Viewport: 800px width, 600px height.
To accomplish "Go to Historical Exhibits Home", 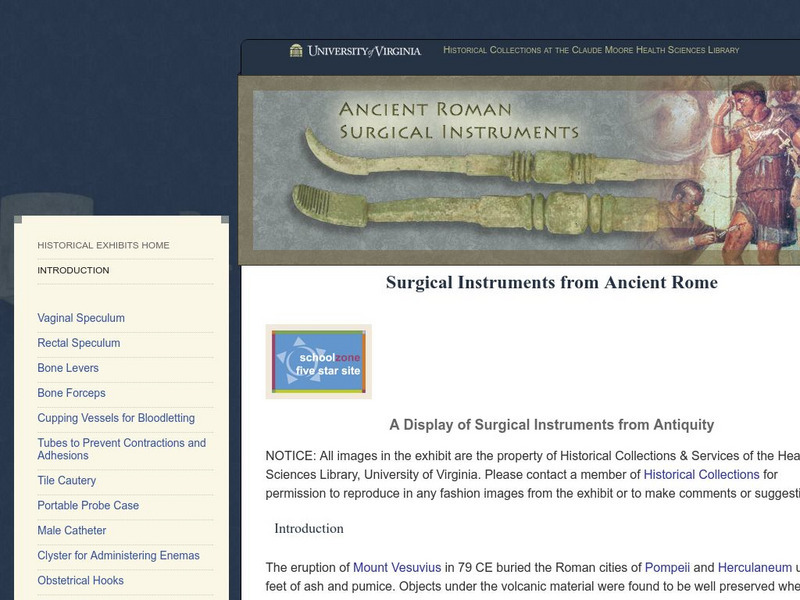I will pos(103,245).
